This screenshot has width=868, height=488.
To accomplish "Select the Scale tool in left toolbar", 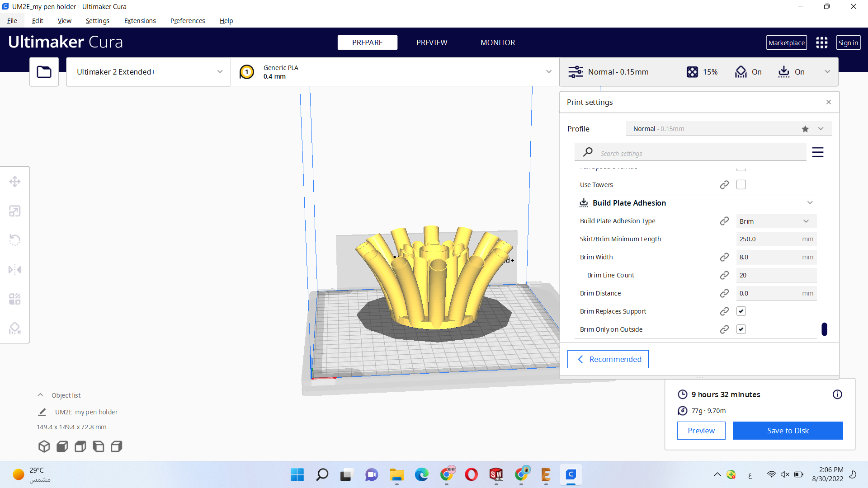I will tap(15, 211).
